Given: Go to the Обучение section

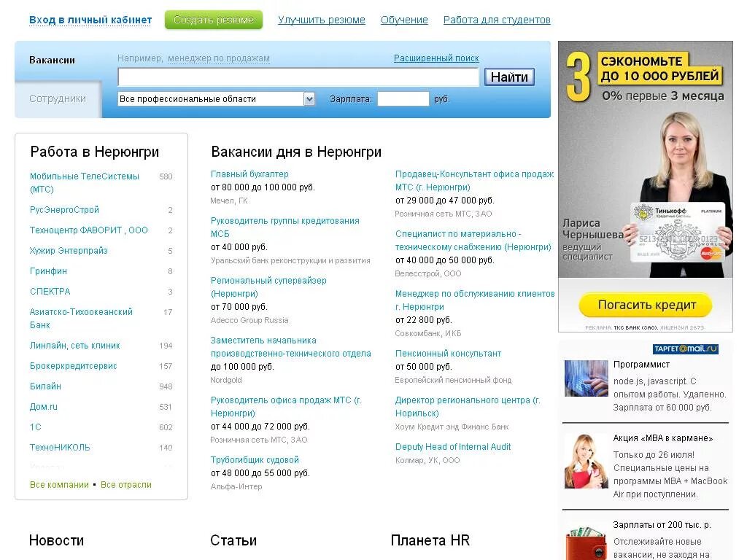Looking at the screenshot, I should pyautogui.click(x=404, y=20).
